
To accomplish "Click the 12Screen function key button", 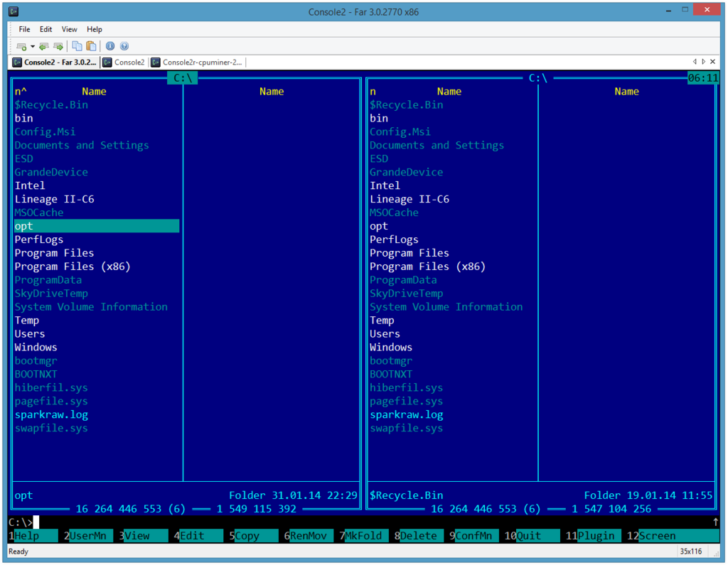I will pyautogui.click(x=673, y=536).
